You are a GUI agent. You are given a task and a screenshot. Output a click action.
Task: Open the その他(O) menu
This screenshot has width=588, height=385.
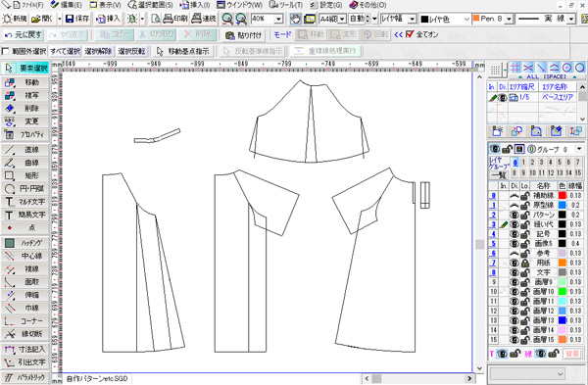point(367,5)
